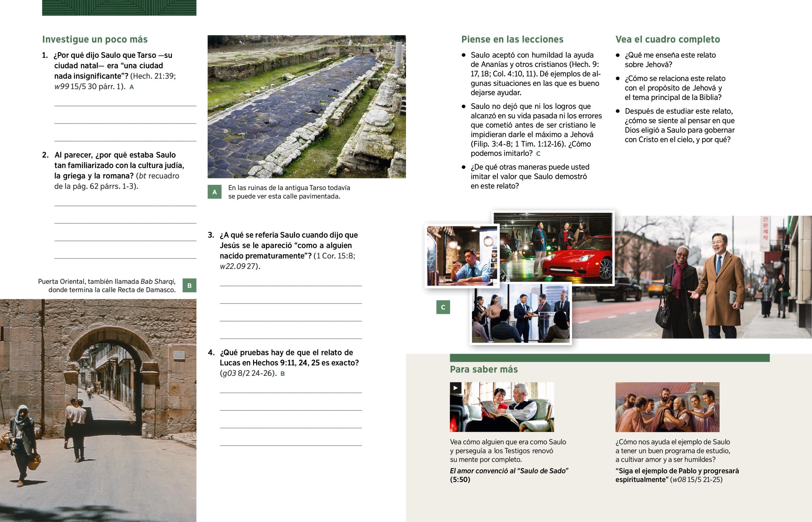812x522 pixels.
Task: Select the ancient Tarsus paved street photo
Action: (307, 107)
